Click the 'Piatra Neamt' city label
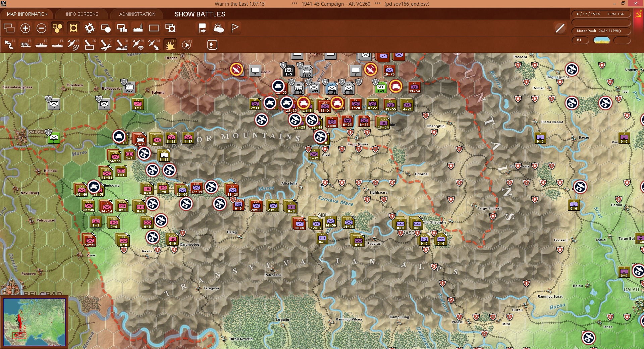 pos(552,122)
